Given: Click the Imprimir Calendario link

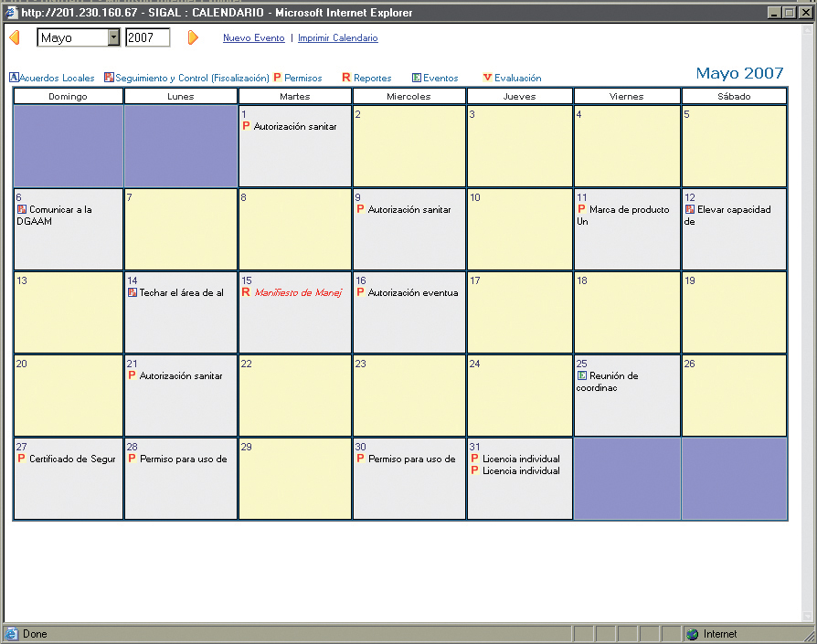Looking at the screenshot, I should pos(337,38).
